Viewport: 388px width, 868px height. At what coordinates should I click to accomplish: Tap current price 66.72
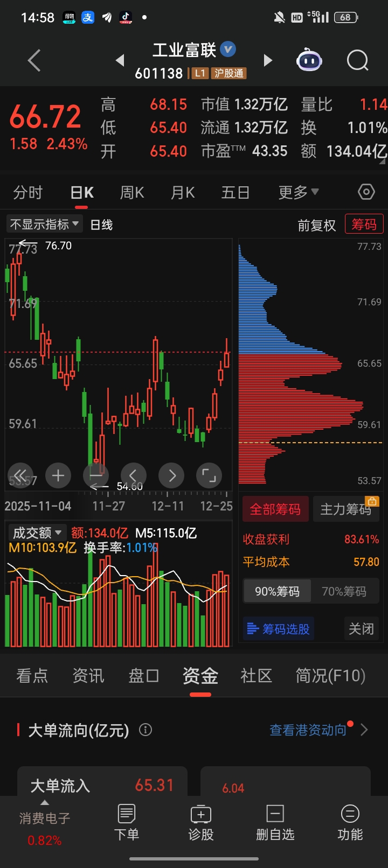pos(45,116)
